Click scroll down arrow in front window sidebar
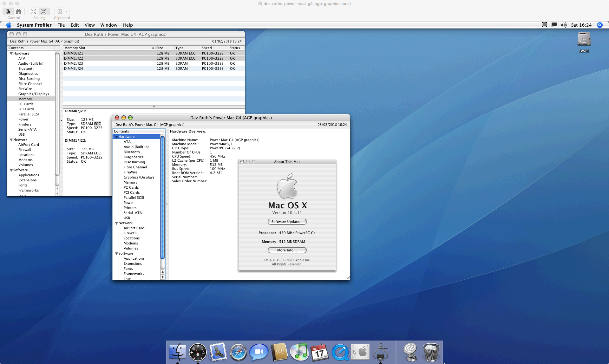The image size is (609, 364). coord(162,277)
